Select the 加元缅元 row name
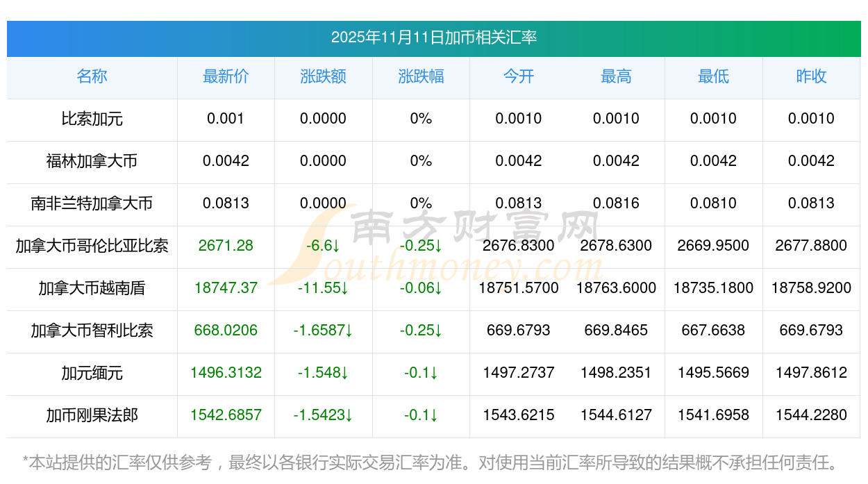Screen dimensions: 868x484 click(x=92, y=373)
